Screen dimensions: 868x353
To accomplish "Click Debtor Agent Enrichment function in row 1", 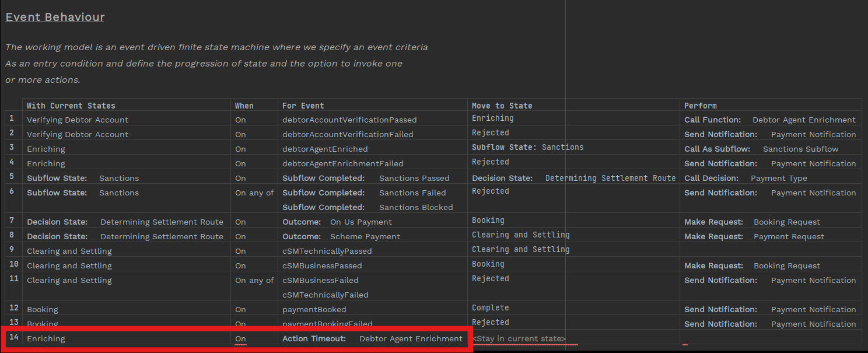I will coord(804,120).
